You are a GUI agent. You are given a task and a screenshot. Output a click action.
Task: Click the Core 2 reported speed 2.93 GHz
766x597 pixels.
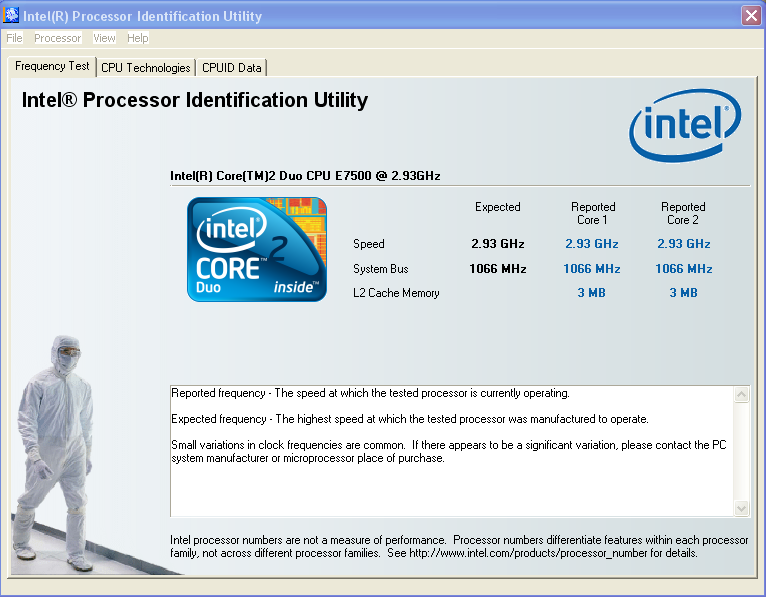pos(683,244)
